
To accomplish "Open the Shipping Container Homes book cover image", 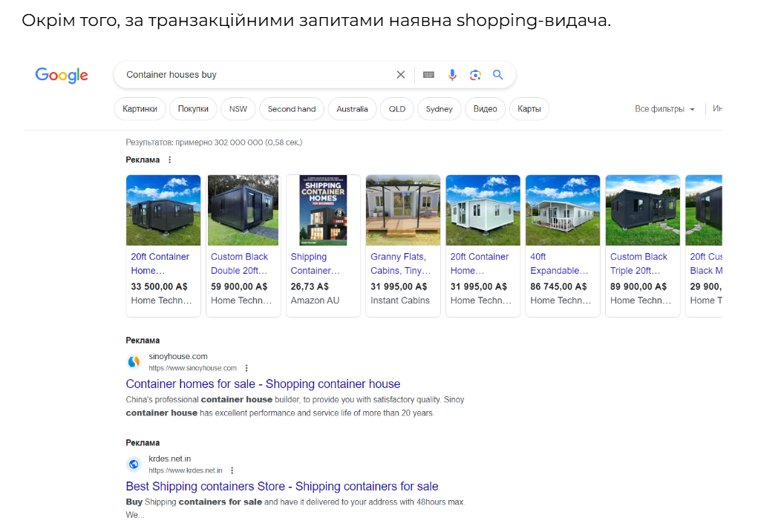I will point(323,210).
